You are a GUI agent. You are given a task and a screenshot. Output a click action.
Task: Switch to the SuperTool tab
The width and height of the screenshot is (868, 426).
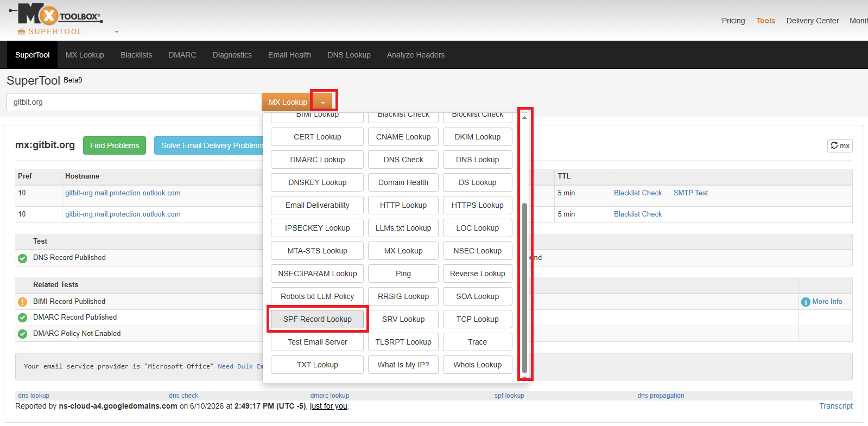tap(32, 55)
